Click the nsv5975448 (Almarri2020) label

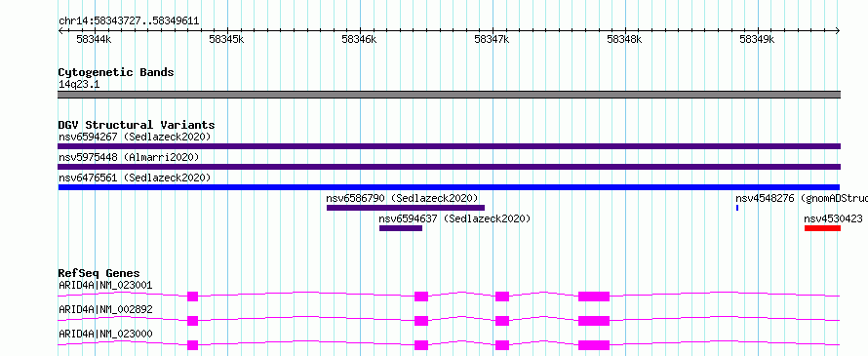(129, 157)
